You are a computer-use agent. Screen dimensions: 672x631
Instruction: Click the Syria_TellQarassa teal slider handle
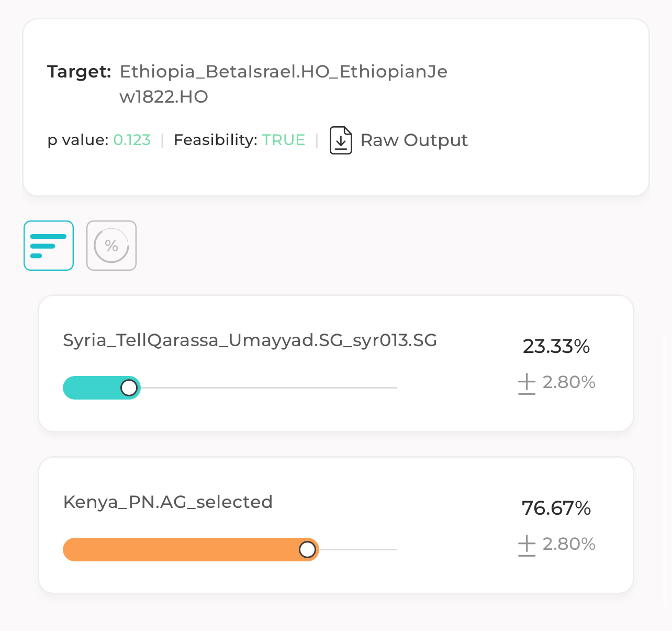[x=129, y=388]
